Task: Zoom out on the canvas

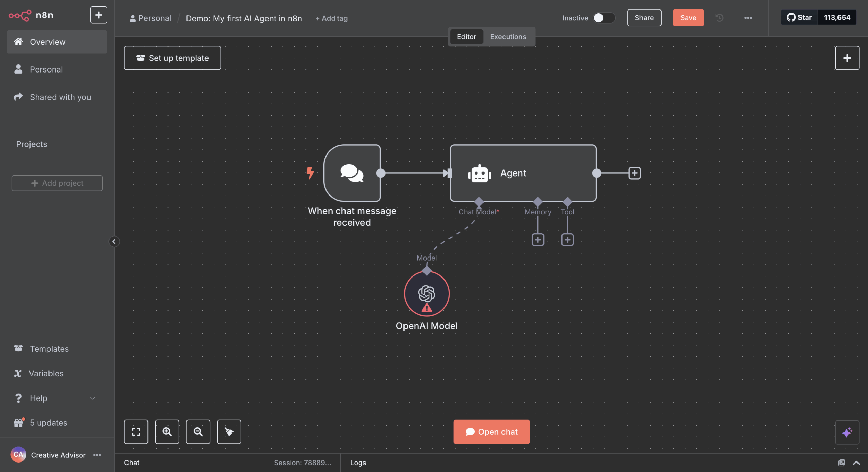Action: (198, 432)
